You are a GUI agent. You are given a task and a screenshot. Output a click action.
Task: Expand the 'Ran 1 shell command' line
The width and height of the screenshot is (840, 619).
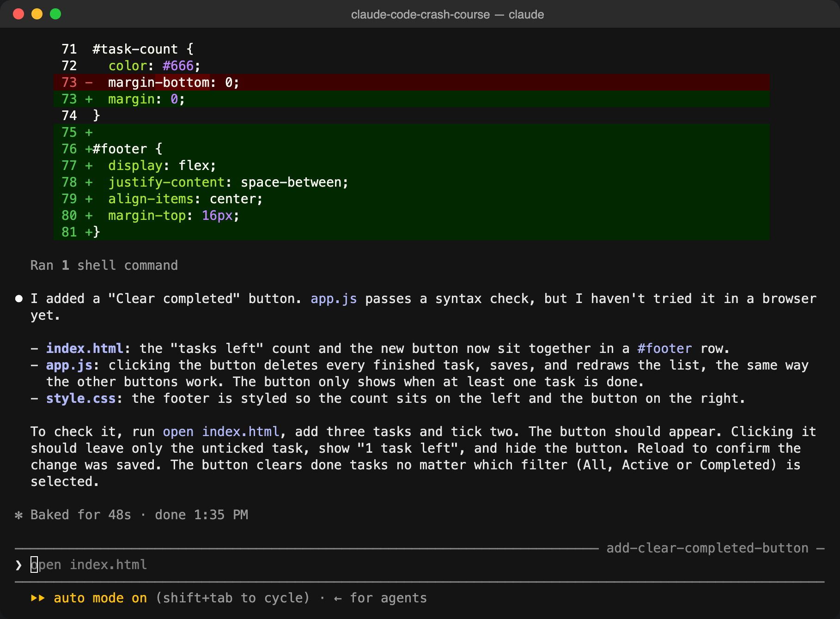tap(104, 265)
